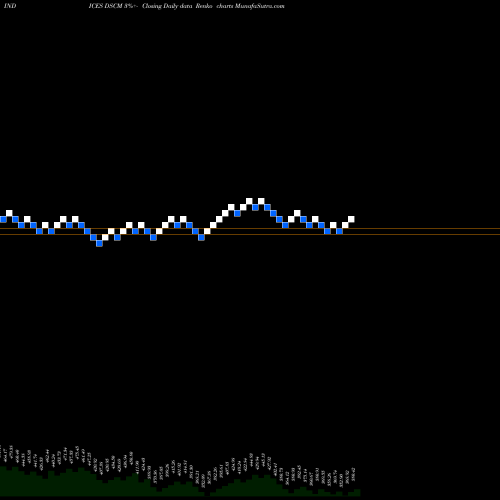Click the "ICES DSCM" symbol text

106,6
